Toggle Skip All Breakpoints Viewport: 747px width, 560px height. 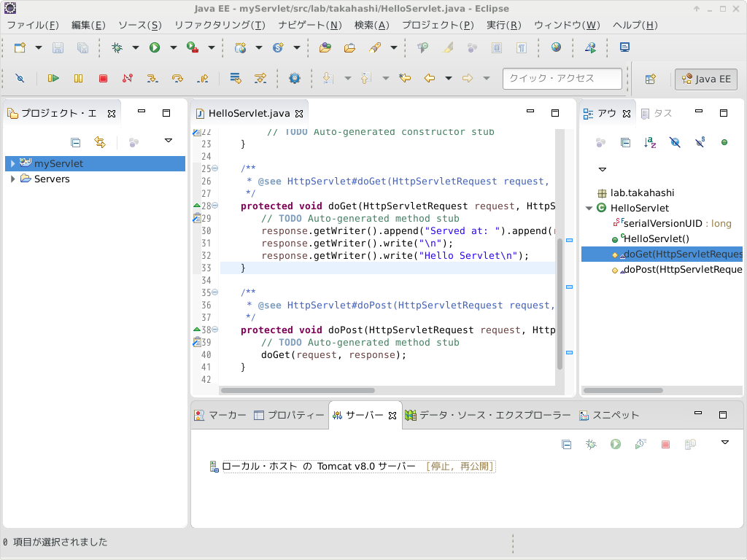point(20,78)
